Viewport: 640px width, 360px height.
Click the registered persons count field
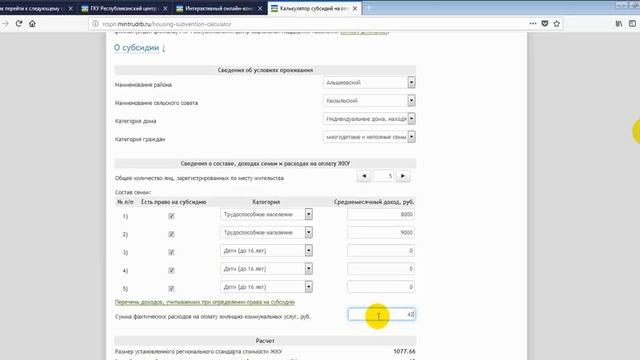click(384, 176)
